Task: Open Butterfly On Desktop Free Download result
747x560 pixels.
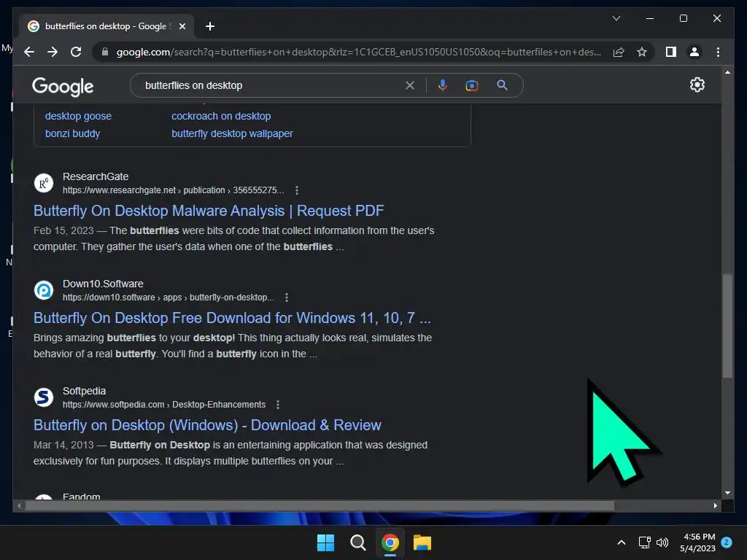Action: [232, 318]
